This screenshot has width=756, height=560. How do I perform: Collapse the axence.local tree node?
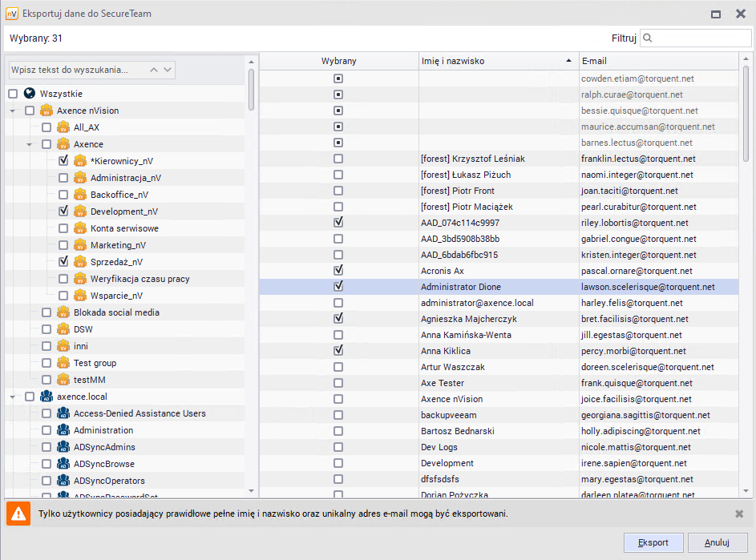[13, 397]
